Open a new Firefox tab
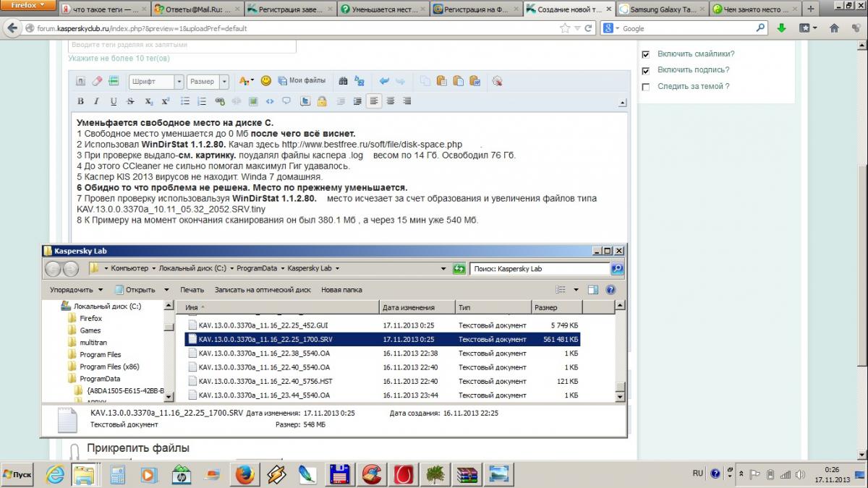 coord(811,9)
